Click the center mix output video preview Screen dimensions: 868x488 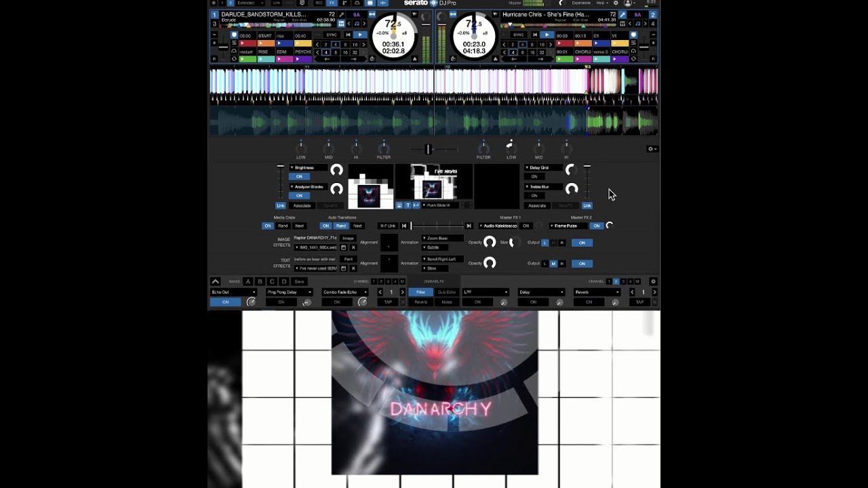click(x=433, y=182)
